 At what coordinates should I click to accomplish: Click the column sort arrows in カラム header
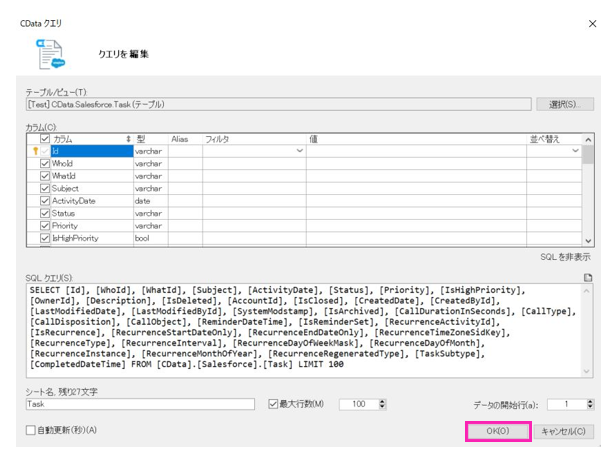(x=128, y=139)
